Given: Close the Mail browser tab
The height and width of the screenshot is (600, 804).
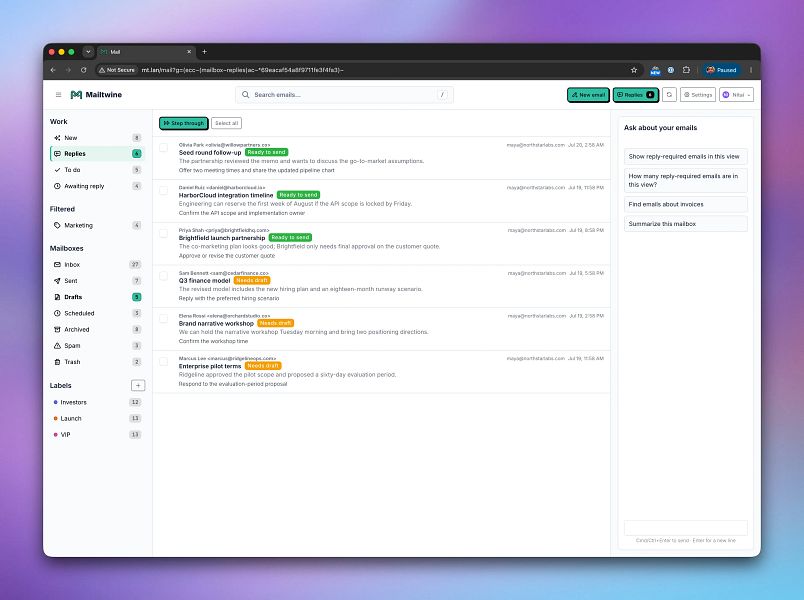Looking at the screenshot, I should pos(189,52).
